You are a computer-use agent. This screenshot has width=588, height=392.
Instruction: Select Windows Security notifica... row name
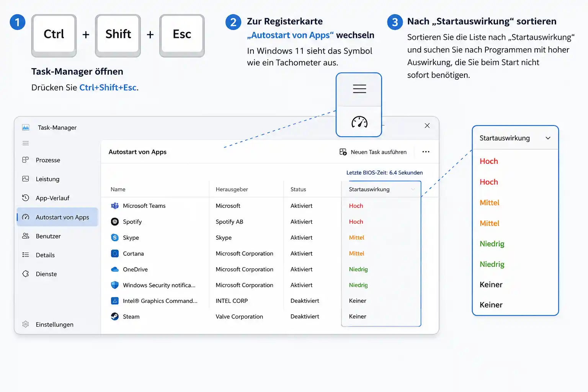(x=159, y=285)
